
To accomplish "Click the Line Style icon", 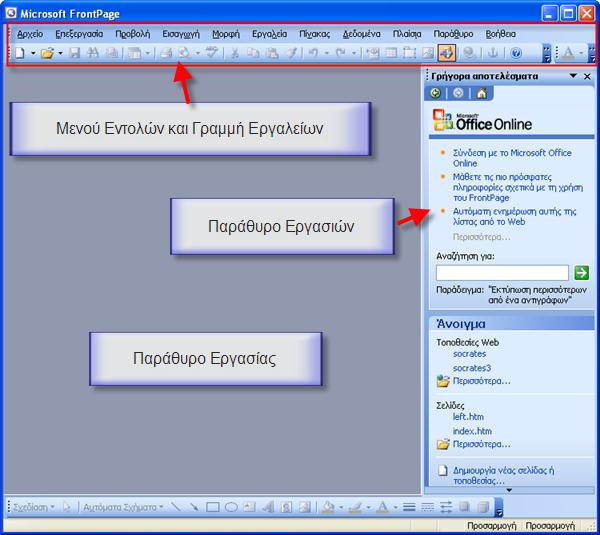I will (409, 507).
